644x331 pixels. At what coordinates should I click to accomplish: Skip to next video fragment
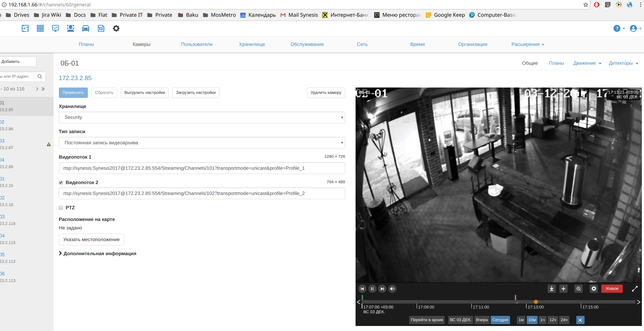382,289
